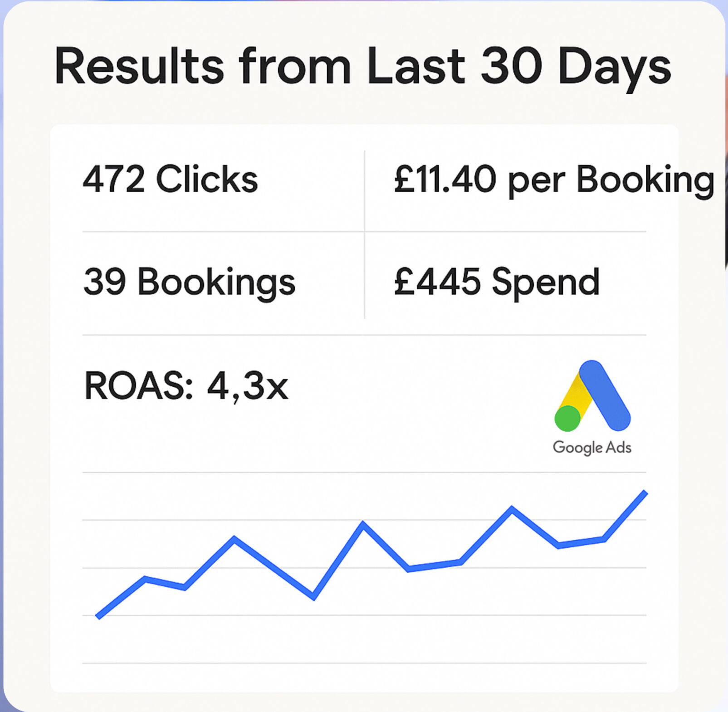Click the lowest mid-chart dip of the line

click(x=314, y=597)
